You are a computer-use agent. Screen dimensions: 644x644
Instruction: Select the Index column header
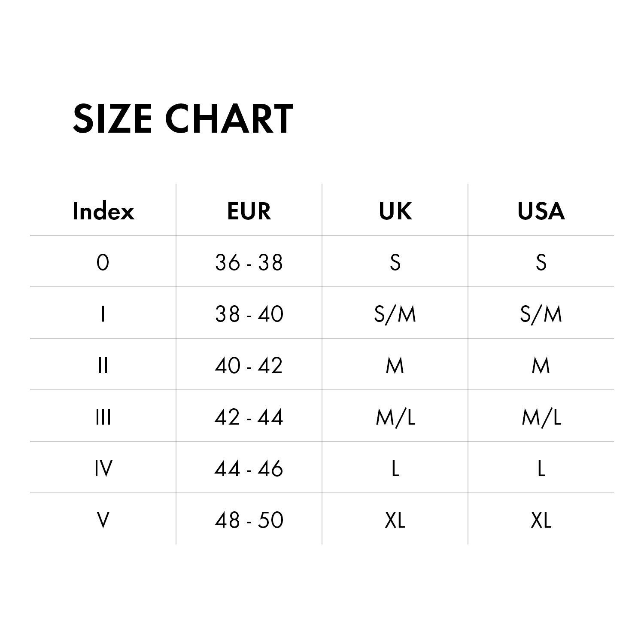tap(103, 211)
